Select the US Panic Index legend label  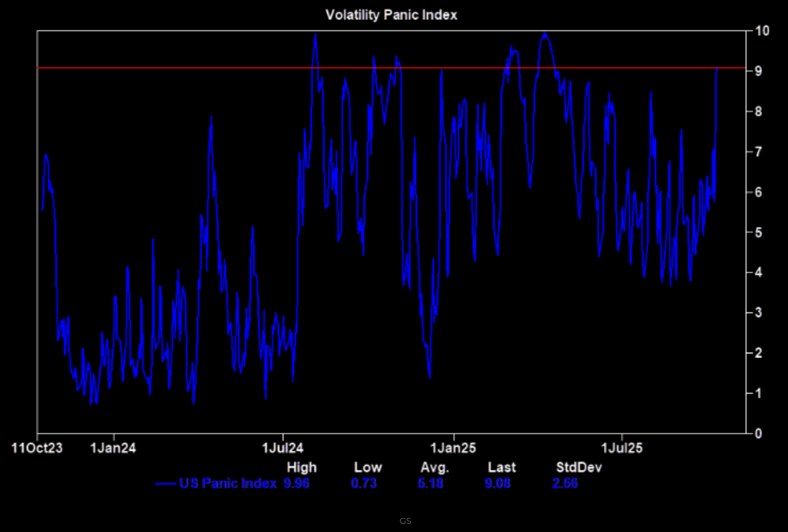click(228, 484)
